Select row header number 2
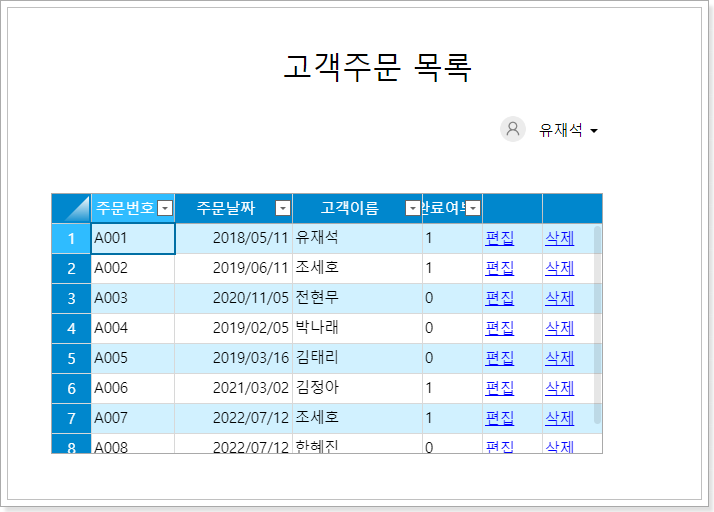Screen dimensions: 714x512 71,268
